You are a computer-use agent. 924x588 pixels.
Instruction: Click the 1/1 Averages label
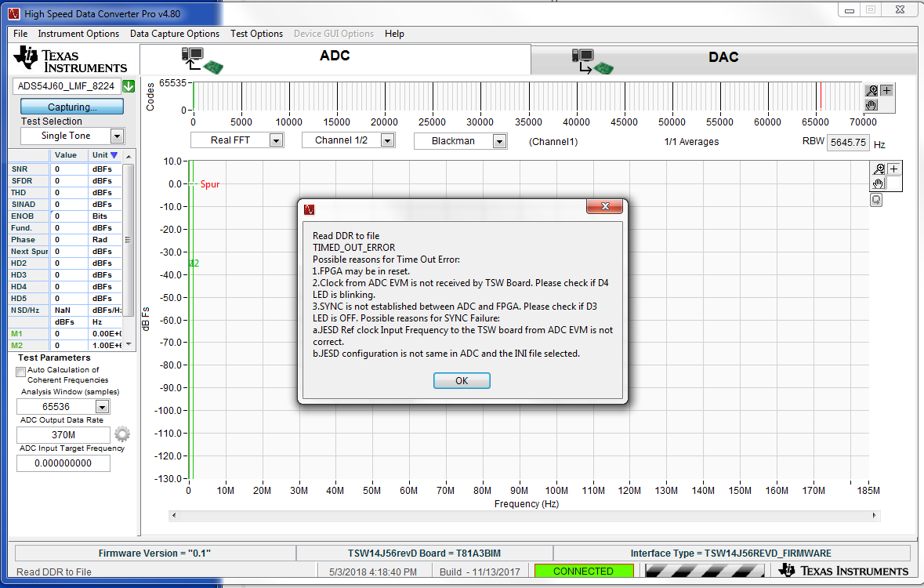[x=691, y=142]
